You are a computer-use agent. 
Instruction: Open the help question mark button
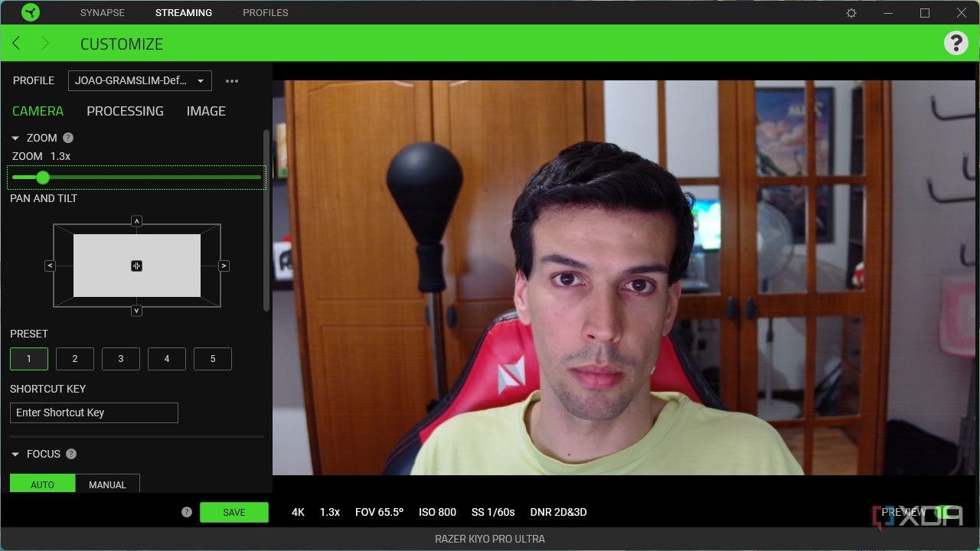coord(955,43)
